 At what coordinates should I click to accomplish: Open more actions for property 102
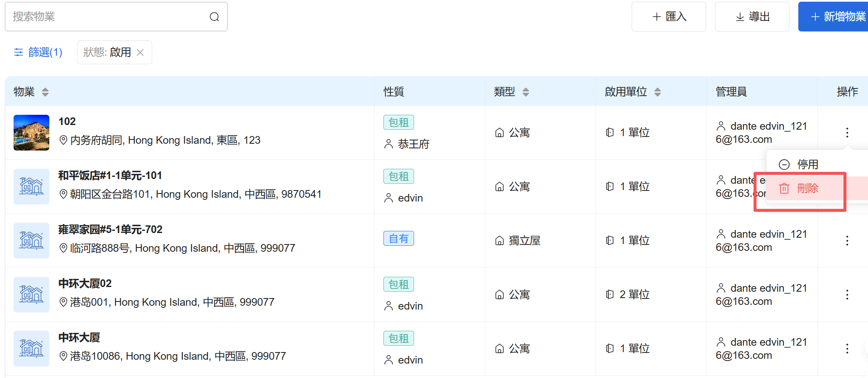847,133
